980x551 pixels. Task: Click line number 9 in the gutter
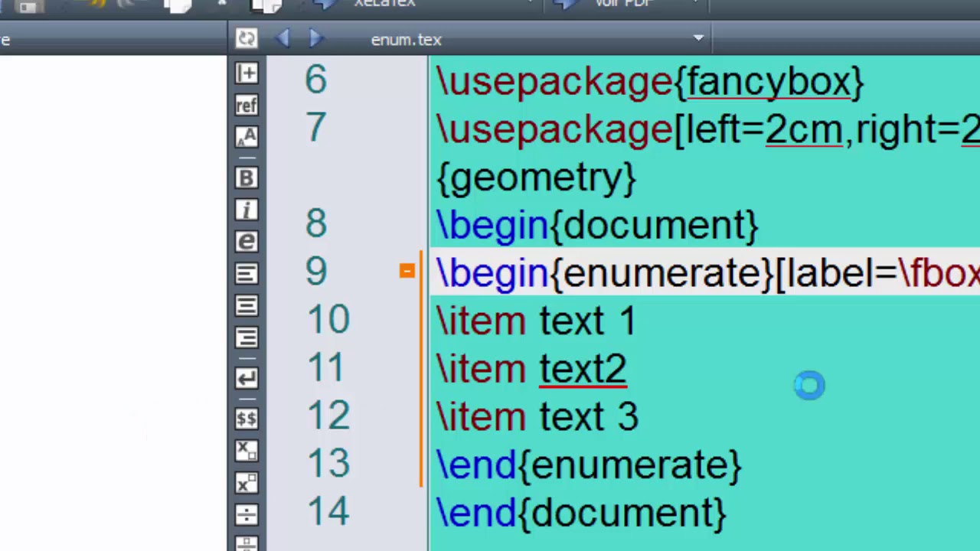pyautogui.click(x=315, y=272)
